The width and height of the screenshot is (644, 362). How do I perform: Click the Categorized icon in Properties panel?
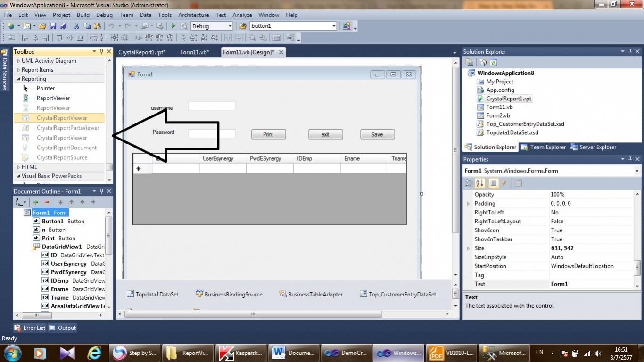469,183
